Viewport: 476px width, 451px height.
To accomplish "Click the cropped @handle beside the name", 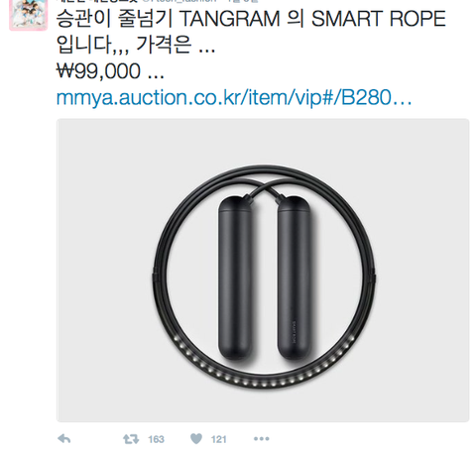I will [180, 1].
